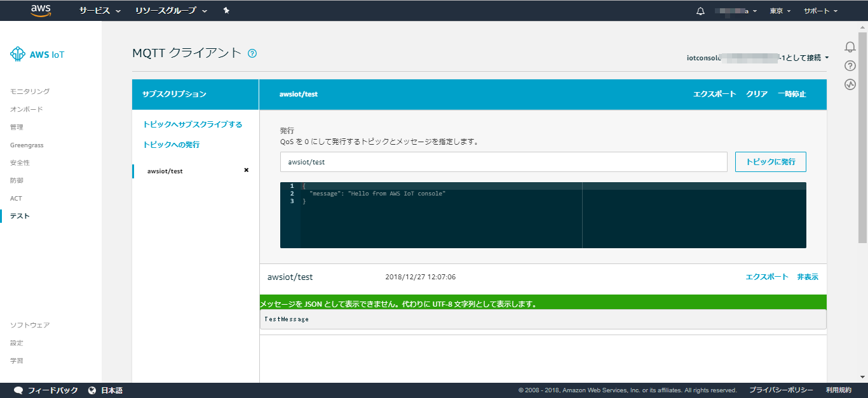Open 設定 in sidebar
Viewport: 868px width, 398px height.
[x=17, y=343]
